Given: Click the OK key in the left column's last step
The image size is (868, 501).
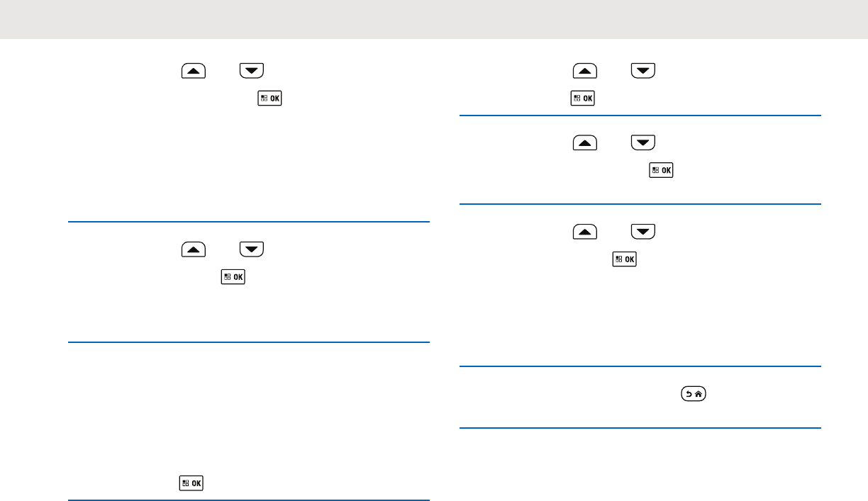Looking at the screenshot, I should 192,483.
